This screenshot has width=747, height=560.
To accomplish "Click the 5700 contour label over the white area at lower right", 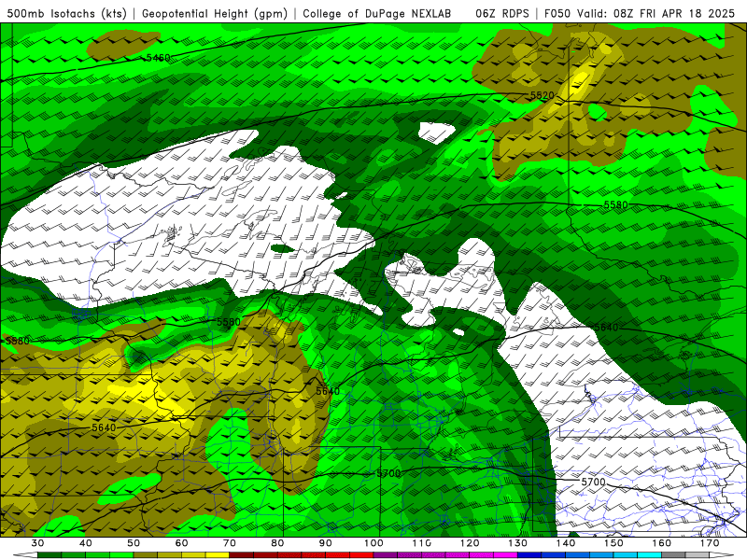I will (x=593, y=482).
